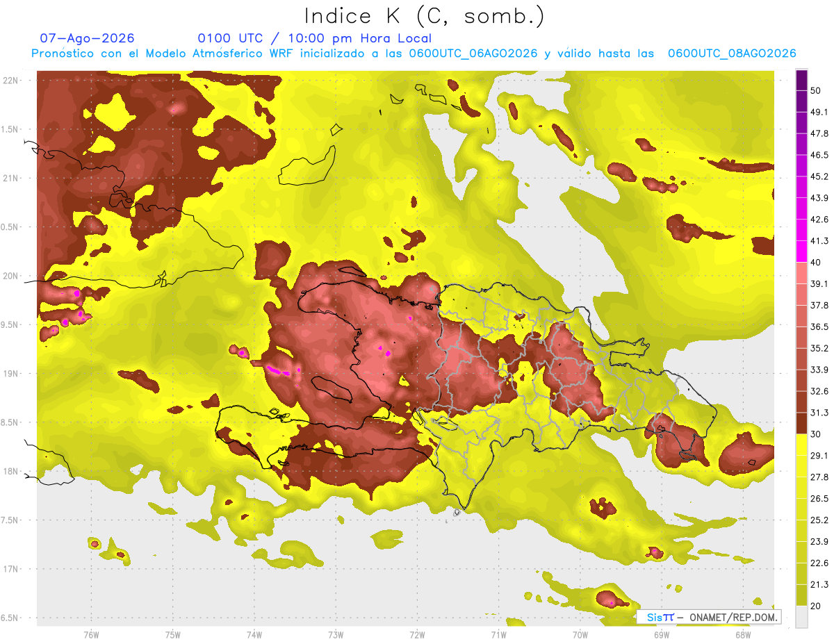Click the '18N' latitude axis label
The height and width of the screenshot is (644, 834).
[x=10, y=471]
